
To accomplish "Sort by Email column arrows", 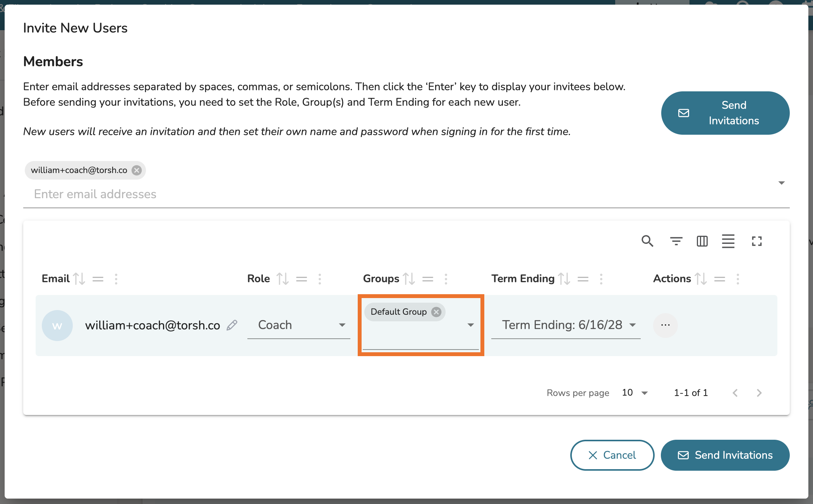I will [79, 279].
